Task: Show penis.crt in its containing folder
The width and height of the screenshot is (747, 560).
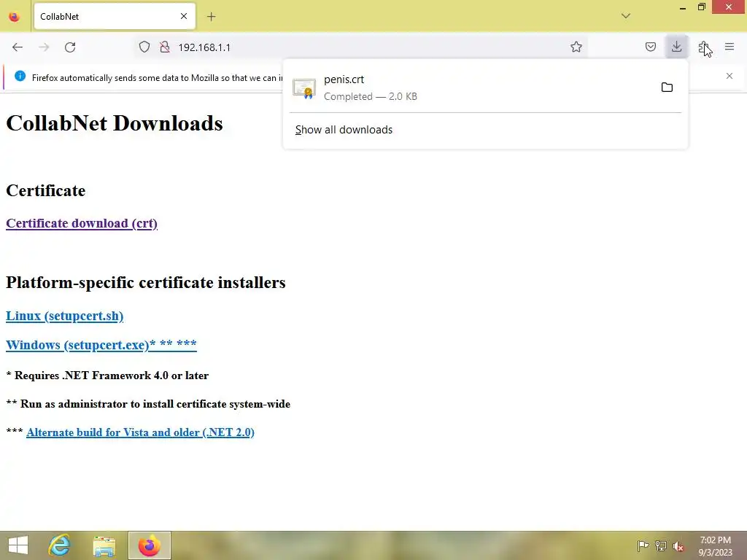Action: click(667, 87)
